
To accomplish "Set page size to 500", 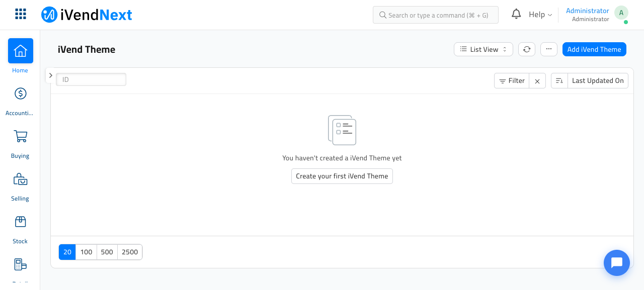I will coord(107,252).
